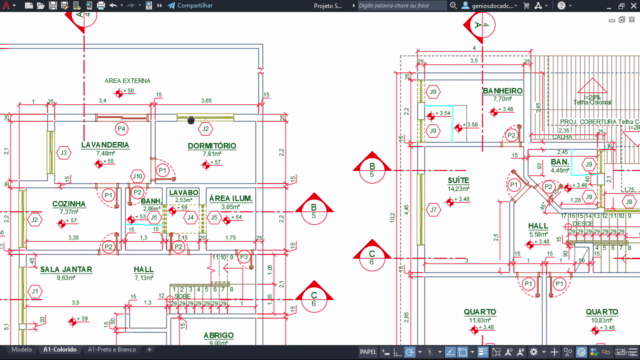Toggle hardware acceleration clean screen circle
This screenshot has width=640, height=360.
581,352
